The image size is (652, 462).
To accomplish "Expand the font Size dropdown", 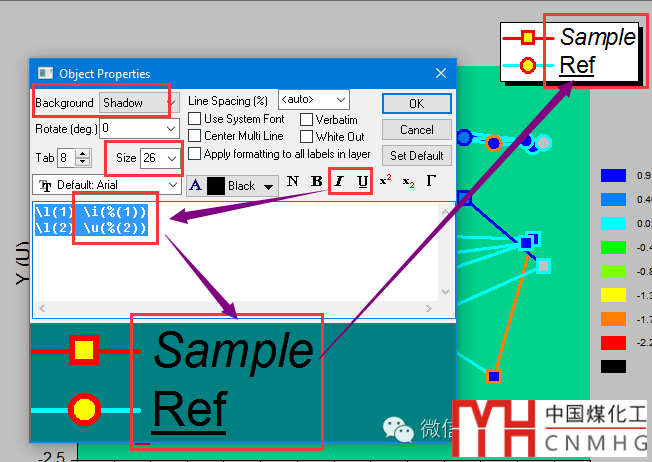I will pos(174,158).
